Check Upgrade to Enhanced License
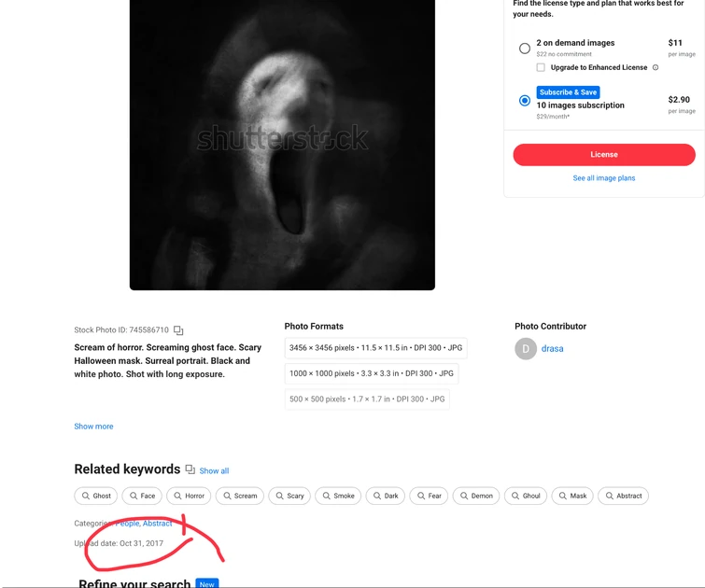This screenshot has width=705, height=588. [x=541, y=67]
